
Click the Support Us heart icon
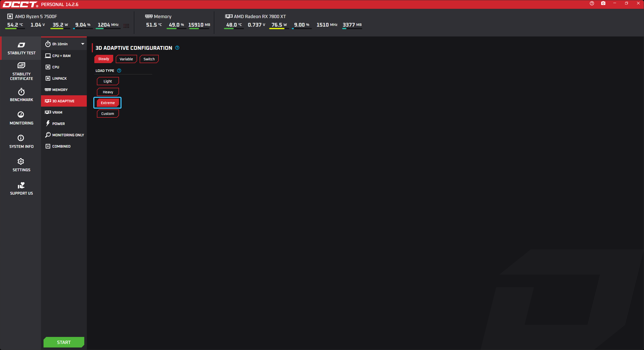21,186
